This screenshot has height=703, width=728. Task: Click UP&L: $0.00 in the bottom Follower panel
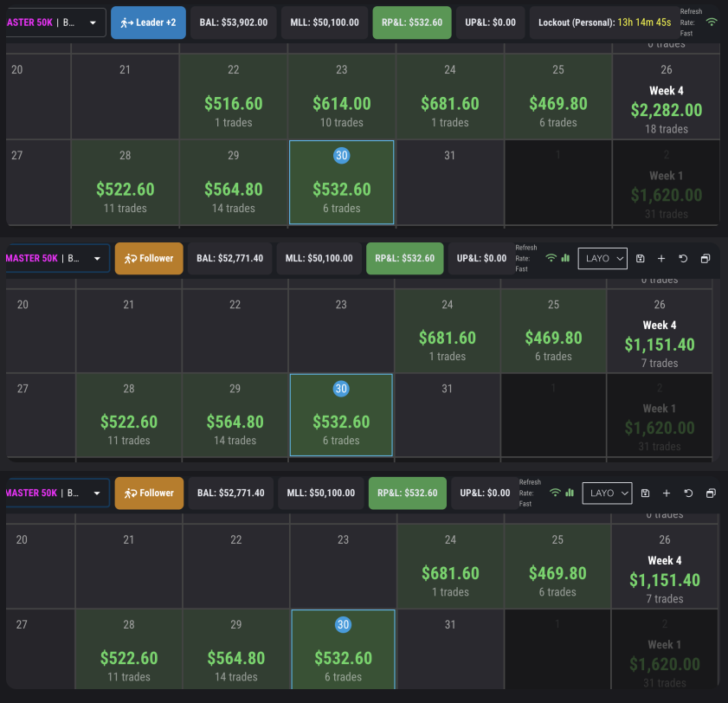[485, 493]
